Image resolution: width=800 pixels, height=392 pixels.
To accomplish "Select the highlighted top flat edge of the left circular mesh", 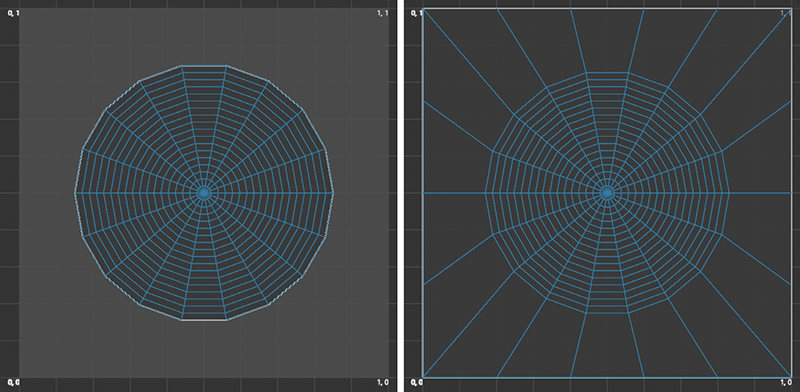I will pyautogui.click(x=204, y=65).
